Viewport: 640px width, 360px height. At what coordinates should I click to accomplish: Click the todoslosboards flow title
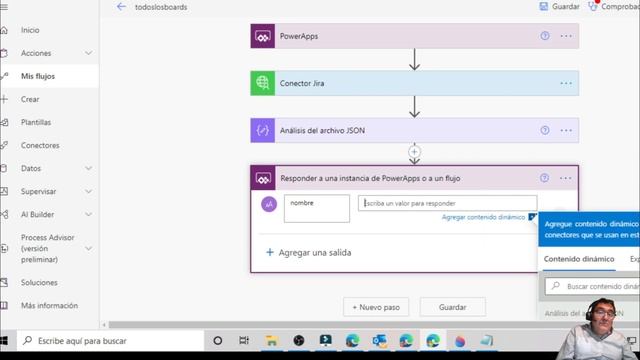point(161,7)
